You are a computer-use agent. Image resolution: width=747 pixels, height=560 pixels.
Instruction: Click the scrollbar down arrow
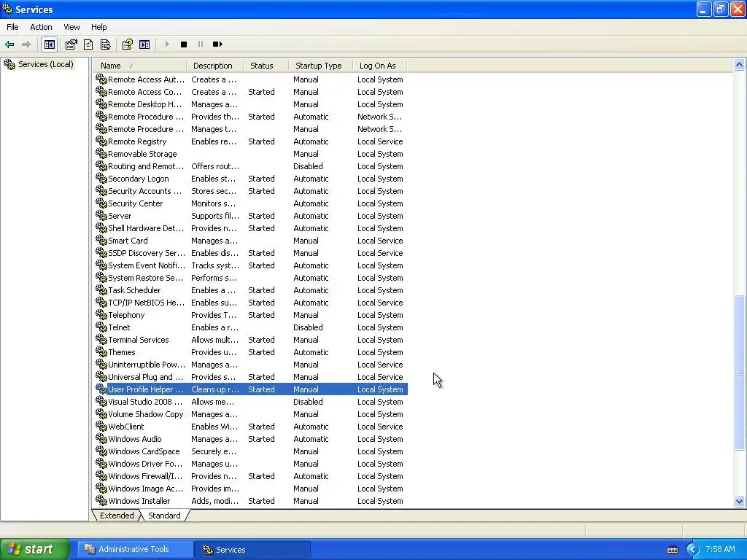pyautogui.click(x=740, y=501)
